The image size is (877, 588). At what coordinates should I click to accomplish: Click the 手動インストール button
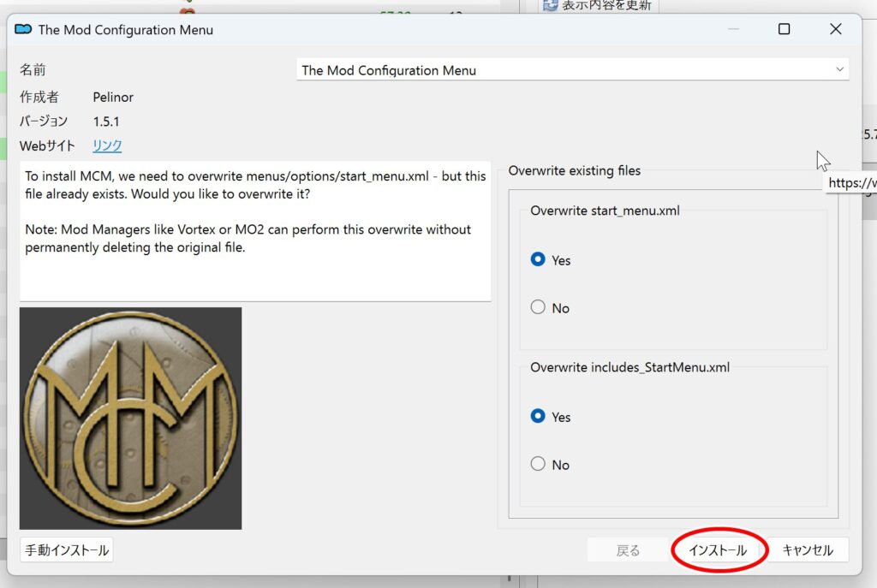67,550
